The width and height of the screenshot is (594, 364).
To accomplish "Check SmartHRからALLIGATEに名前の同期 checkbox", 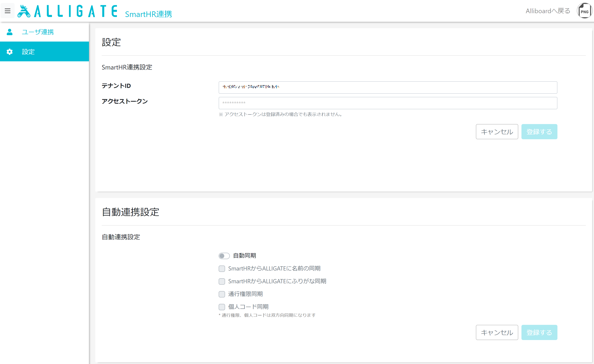I will [x=222, y=268].
